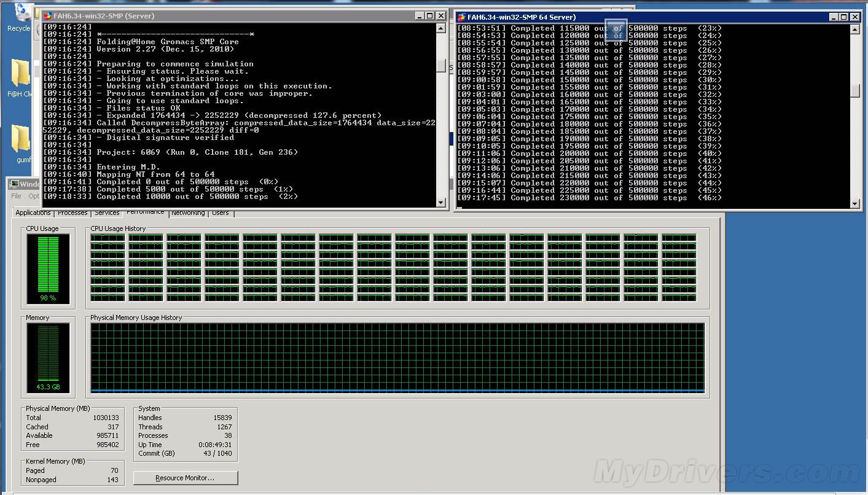Click the Physical Memory Usage History graph
The height and width of the screenshot is (495, 868).
[397, 357]
